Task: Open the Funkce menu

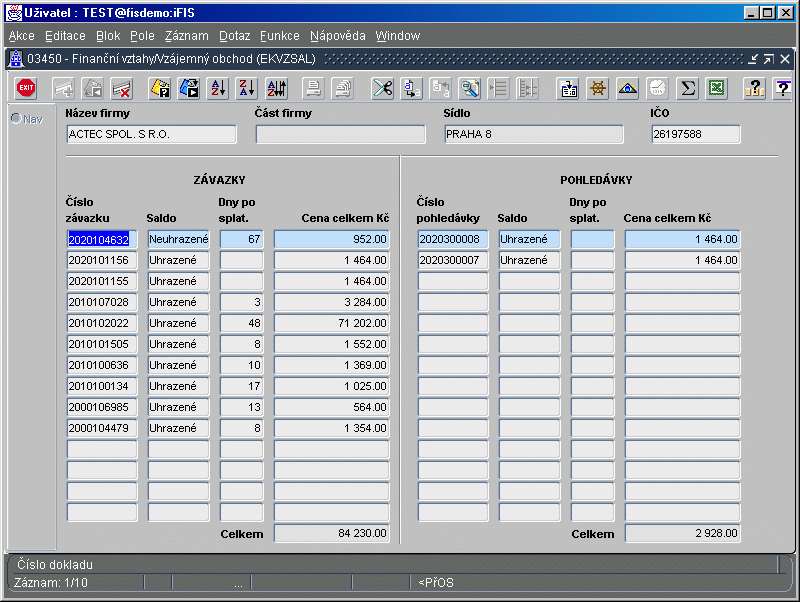Action: 279,35
